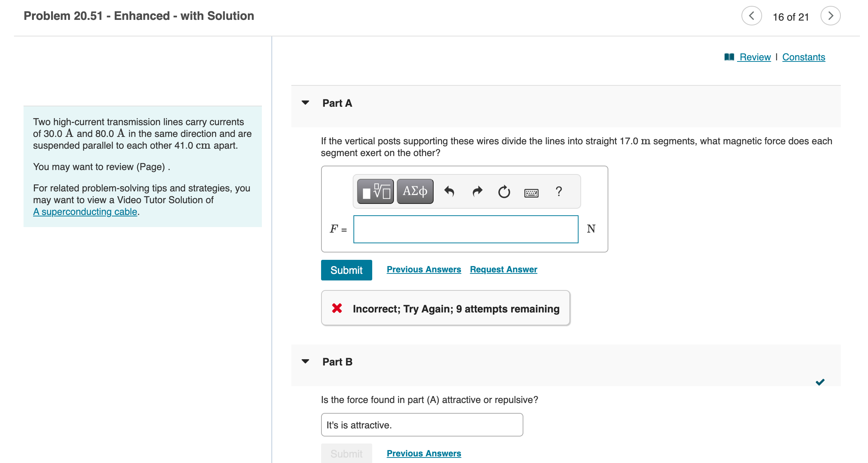
Task: Go to next problem arrow
Action: [830, 16]
